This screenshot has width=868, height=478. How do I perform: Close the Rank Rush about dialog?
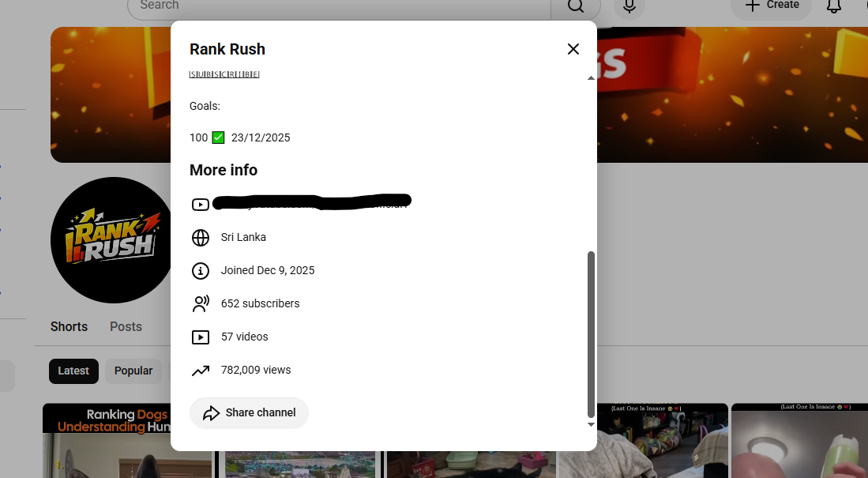tap(573, 49)
